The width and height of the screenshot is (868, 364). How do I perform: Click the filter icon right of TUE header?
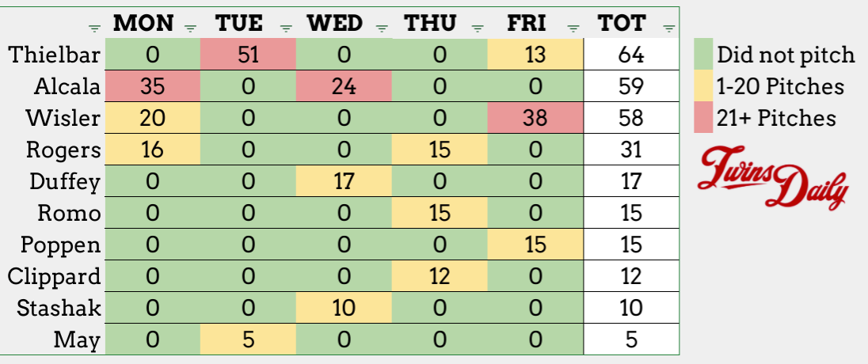[287, 28]
